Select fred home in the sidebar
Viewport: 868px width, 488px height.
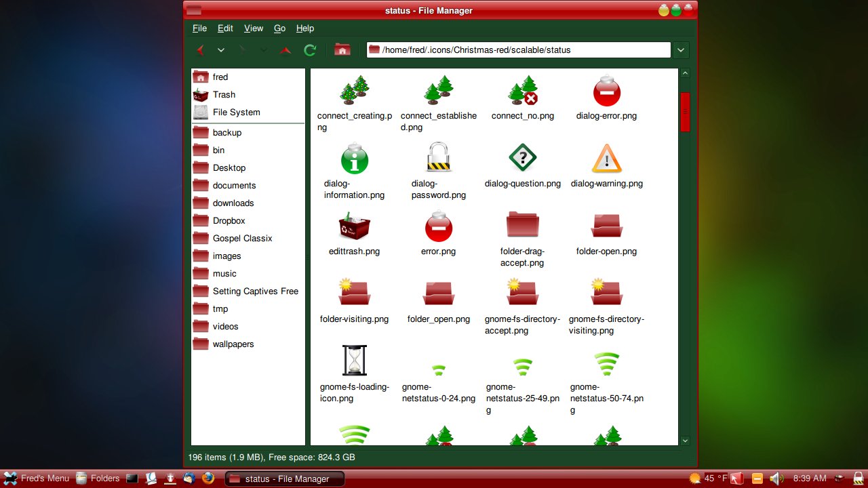(248, 77)
